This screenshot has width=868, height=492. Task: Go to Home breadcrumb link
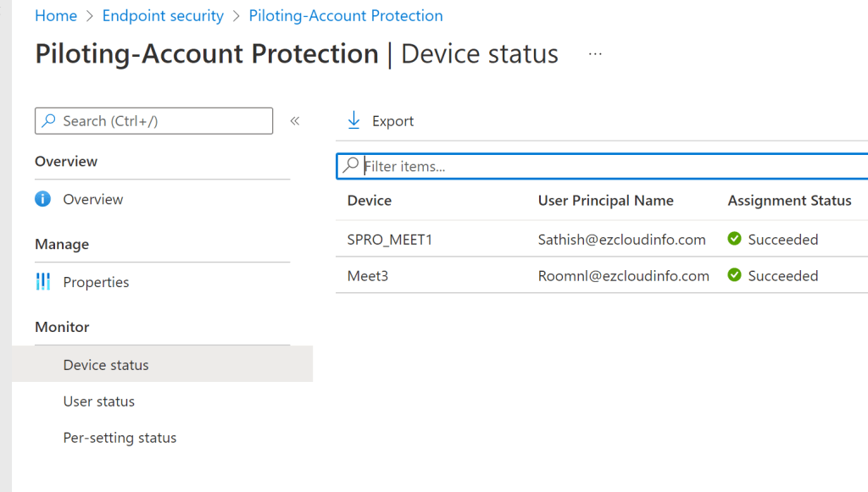pyautogui.click(x=56, y=16)
